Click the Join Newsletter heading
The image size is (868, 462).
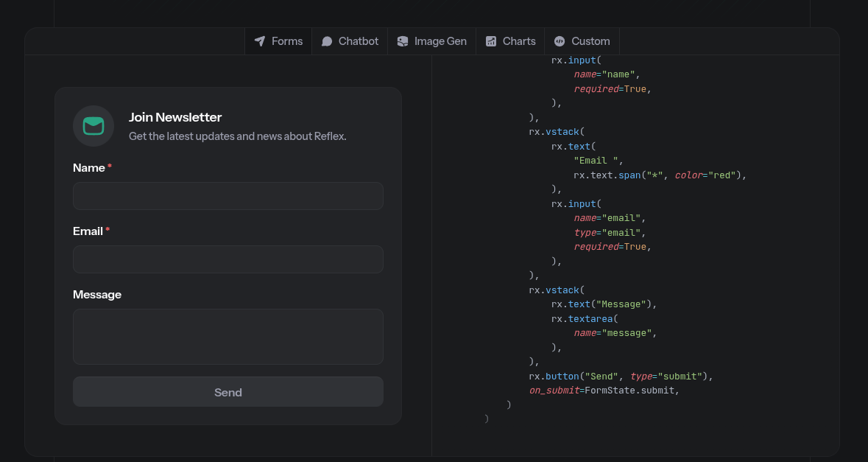175,117
